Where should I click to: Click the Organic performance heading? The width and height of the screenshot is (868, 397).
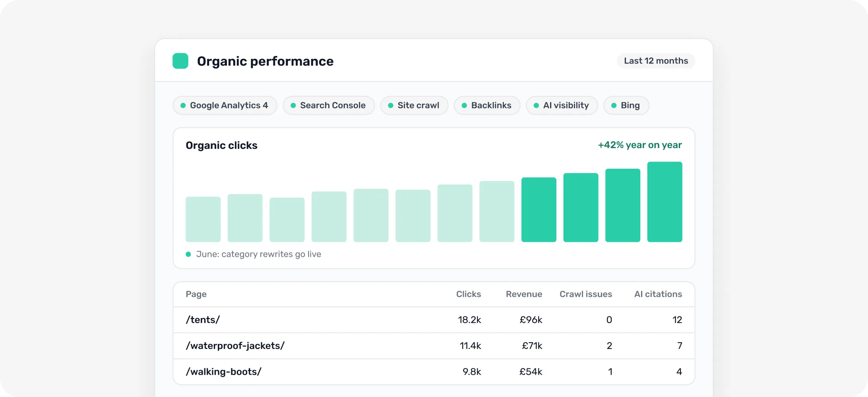pos(265,61)
